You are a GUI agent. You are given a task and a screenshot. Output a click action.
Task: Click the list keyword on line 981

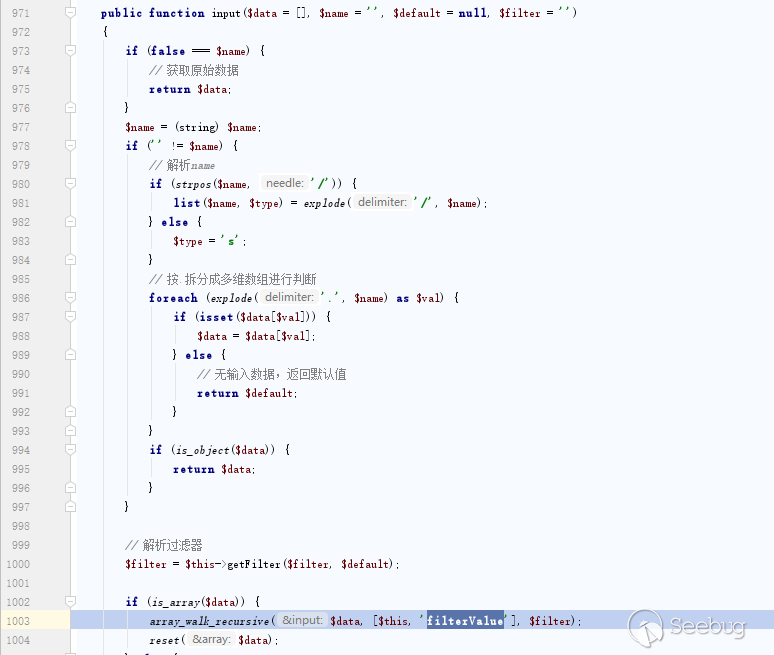point(187,203)
